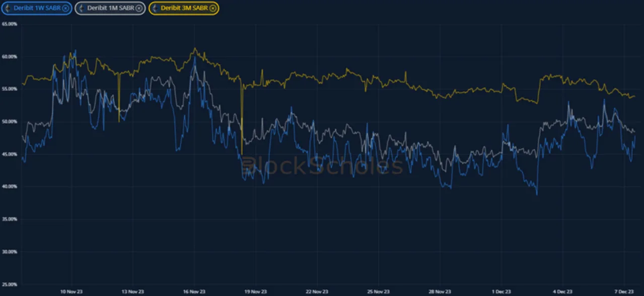Remove the Deribit 1W SABR series
644x296 pixels.
(x=65, y=8)
